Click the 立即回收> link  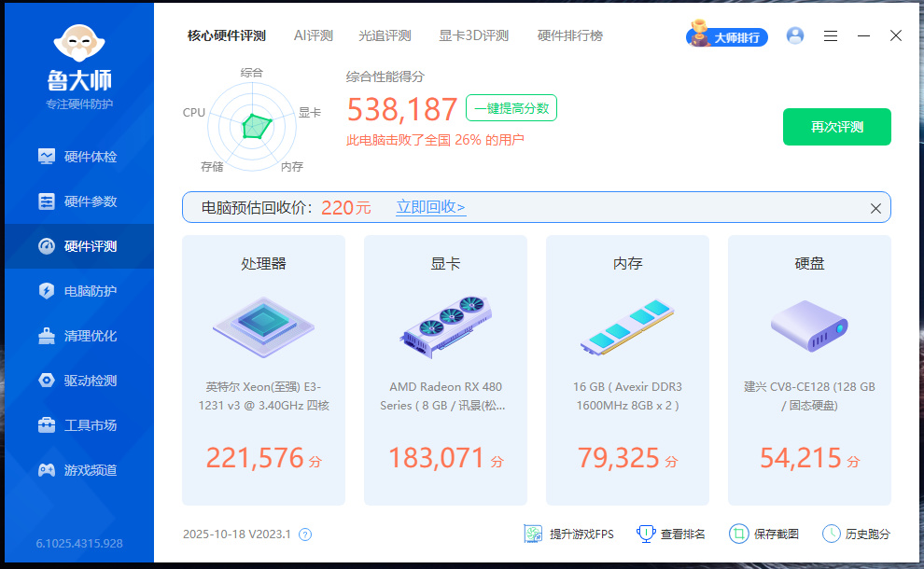431,207
